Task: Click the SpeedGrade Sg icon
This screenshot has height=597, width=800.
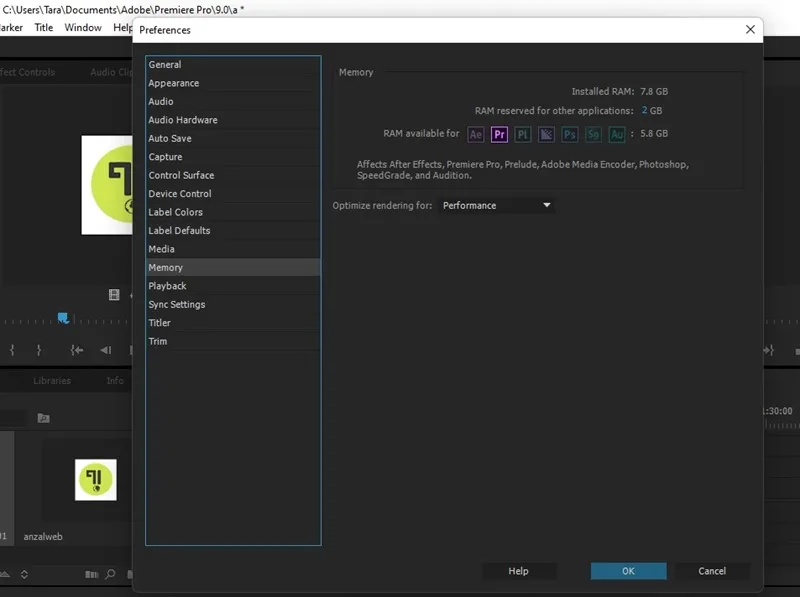Action: coord(593,134)
